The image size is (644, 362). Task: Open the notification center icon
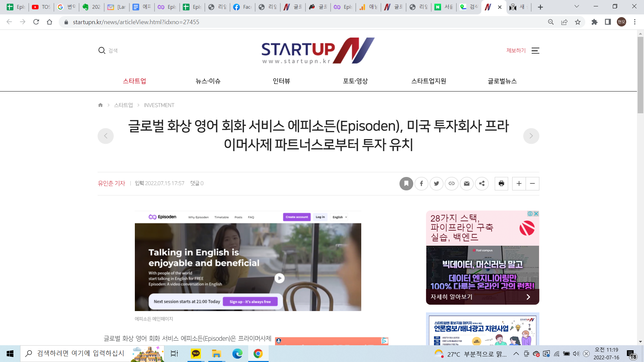pyautogui.click(x=631, y=354)
